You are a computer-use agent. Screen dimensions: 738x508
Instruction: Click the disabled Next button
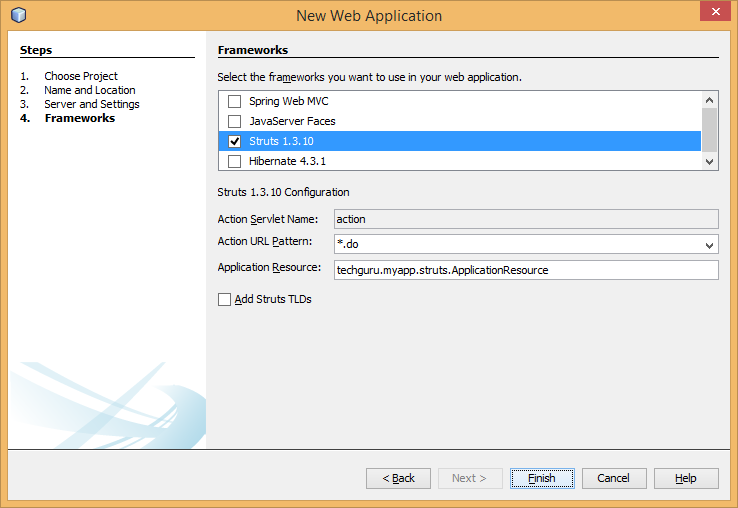pos(470,478)
